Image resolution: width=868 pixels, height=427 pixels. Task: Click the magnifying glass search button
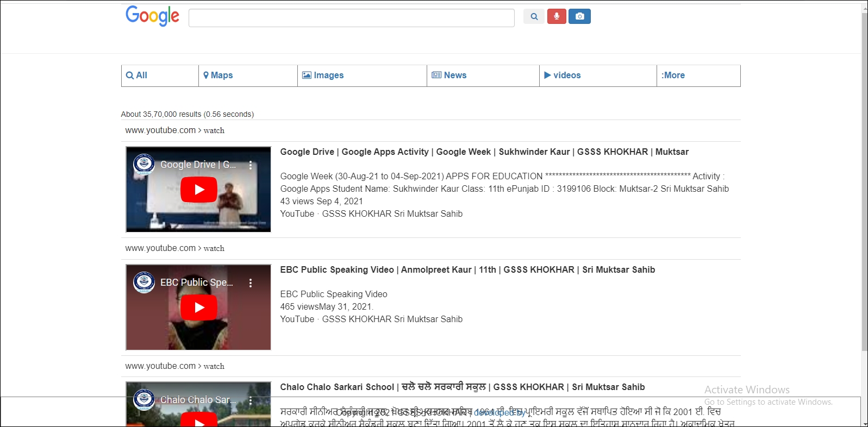534,17
